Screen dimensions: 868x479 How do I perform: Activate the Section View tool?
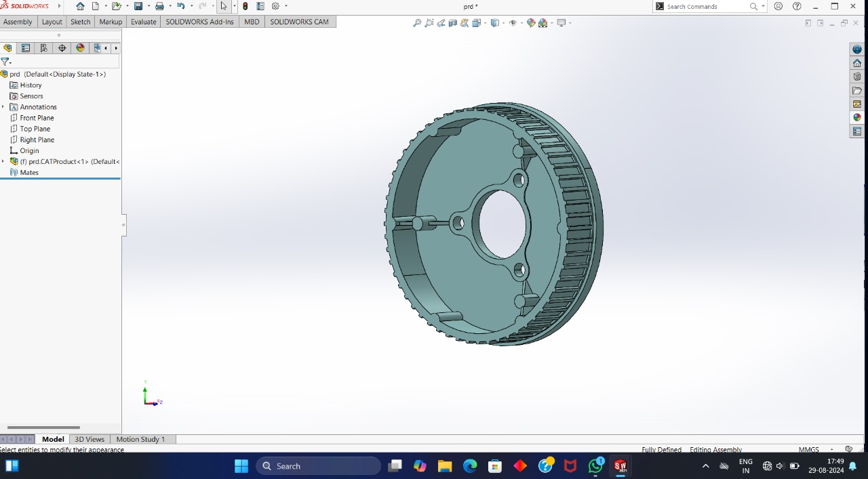pyautogui.click(x=452, y=23)
